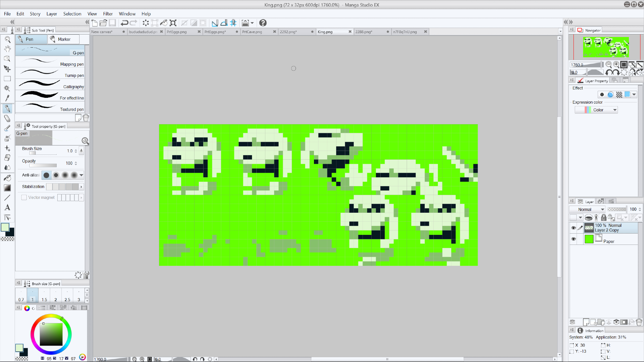The image size is (644, 362).
Task: Select the Text tool
Action: coord(7,208)
